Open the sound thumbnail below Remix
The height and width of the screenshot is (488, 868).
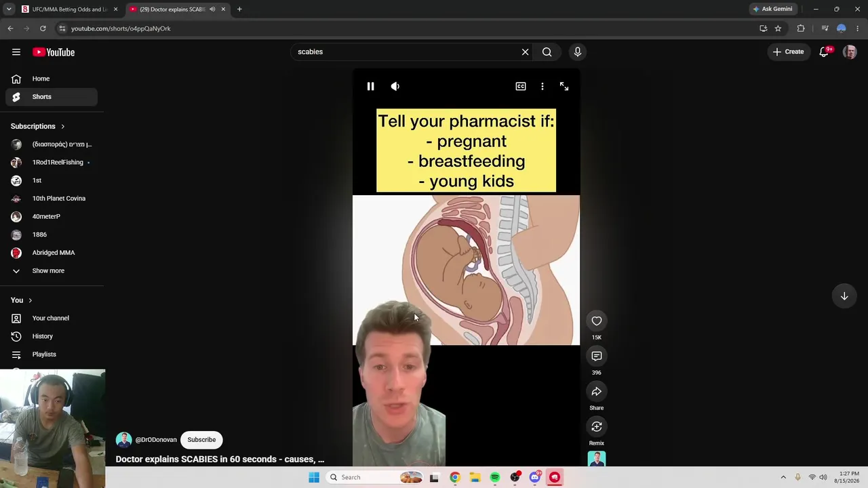click(x=597, y=459)
